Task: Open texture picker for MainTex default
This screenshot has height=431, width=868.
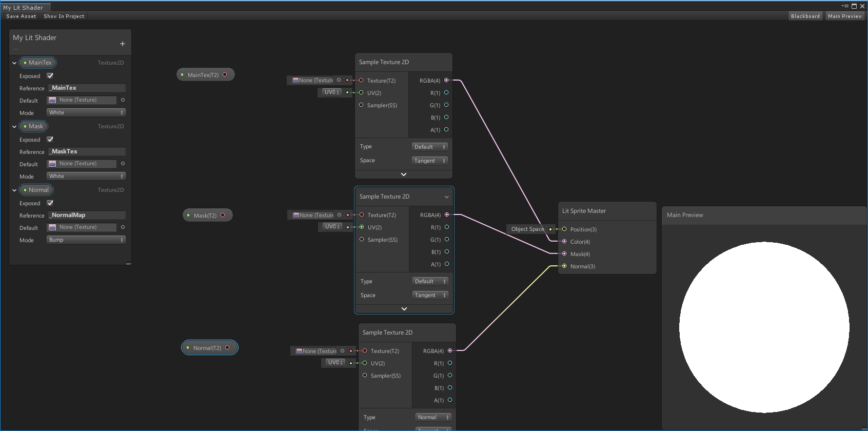Action: 123,100
